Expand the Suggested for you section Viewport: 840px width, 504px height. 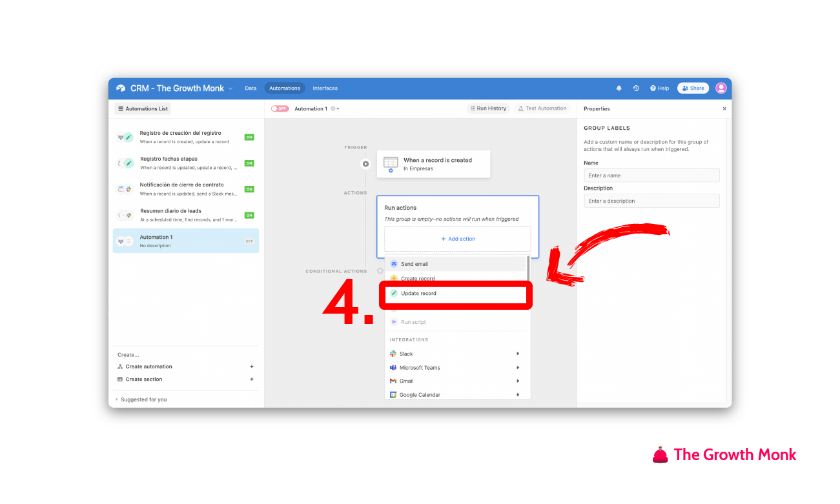[141, 399]
